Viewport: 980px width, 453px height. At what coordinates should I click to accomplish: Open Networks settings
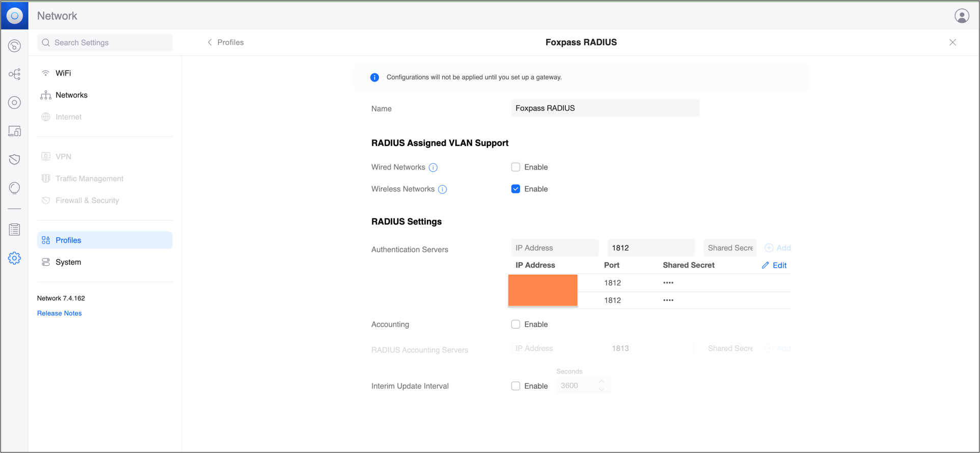pyautogui.click(x=104, y=95)
